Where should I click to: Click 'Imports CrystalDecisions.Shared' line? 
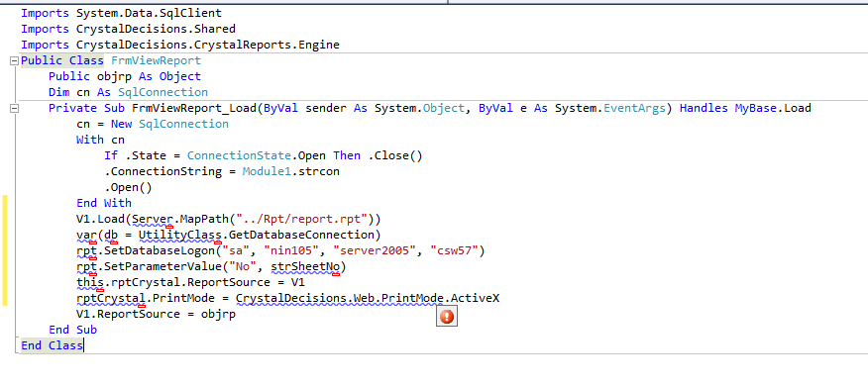(129, 29)
